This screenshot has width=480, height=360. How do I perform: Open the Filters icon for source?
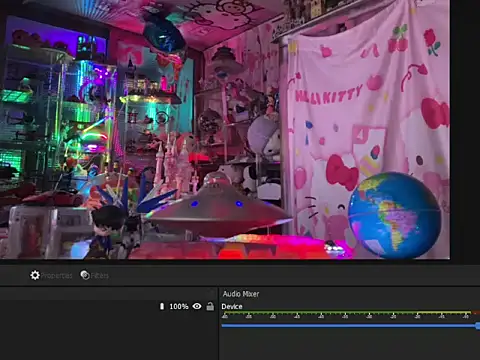point(85,275)
